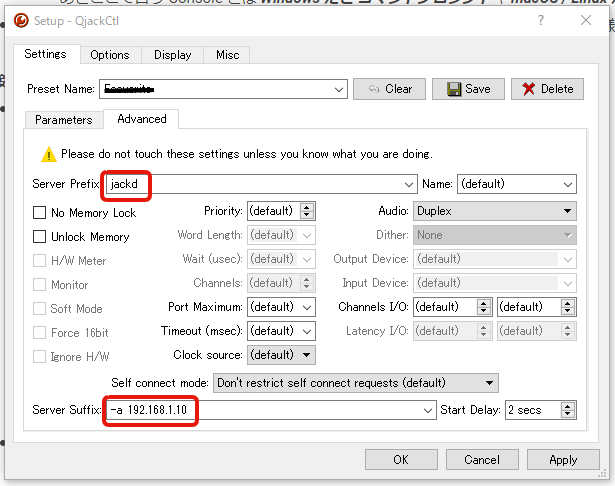The image size is (615, 486).
Task: Open the Display tab
Action: 173,55
